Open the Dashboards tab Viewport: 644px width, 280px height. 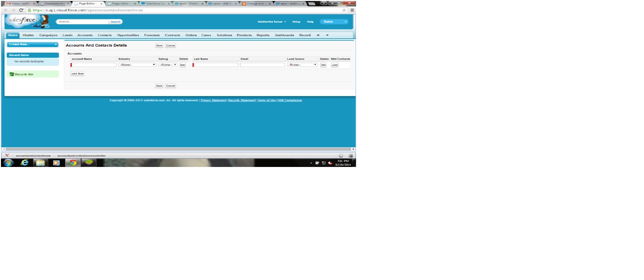(x=285, y=35)
